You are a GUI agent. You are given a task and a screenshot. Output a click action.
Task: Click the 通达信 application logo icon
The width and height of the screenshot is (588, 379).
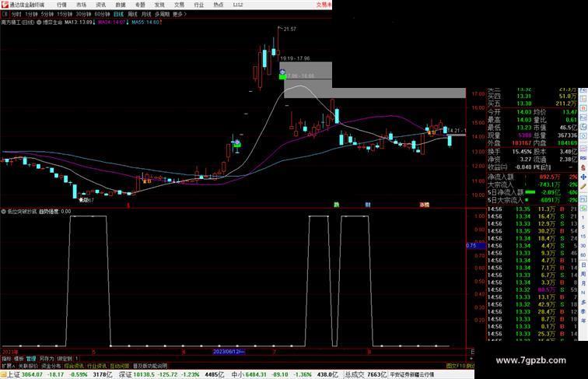coord(5,5)
